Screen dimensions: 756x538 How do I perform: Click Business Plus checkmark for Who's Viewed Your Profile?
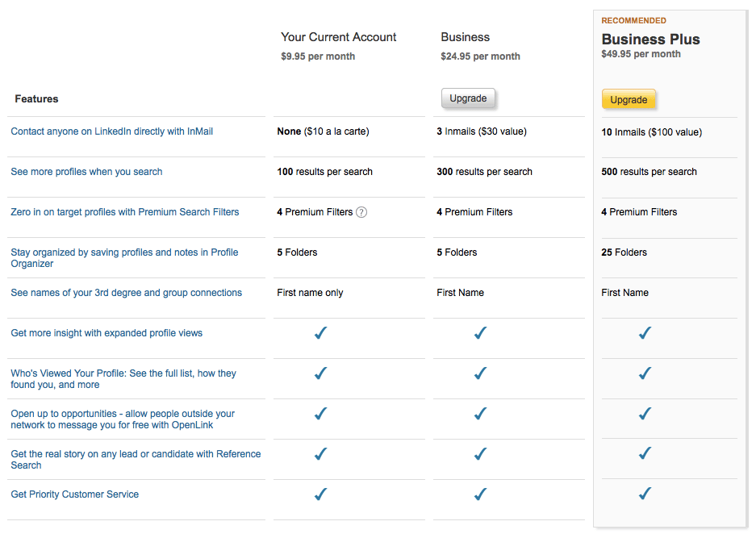tap(645, 373)
